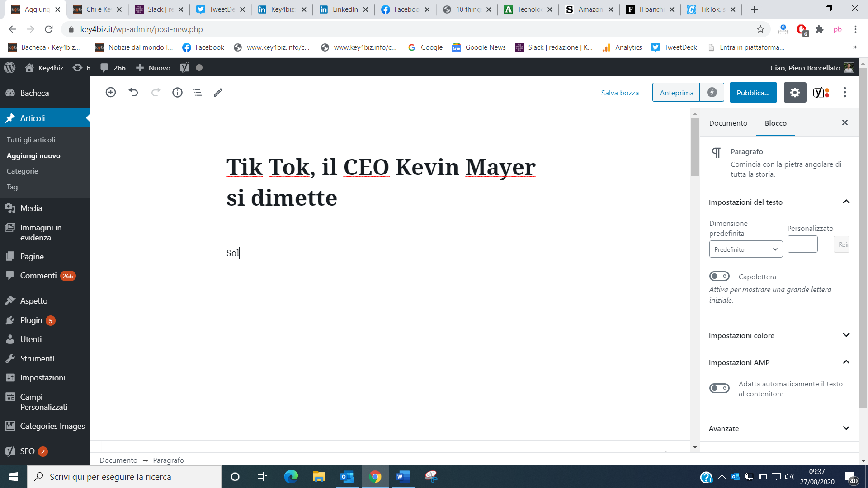
Task: Open File Explorer from the taskbar
Action: [319, 477]
